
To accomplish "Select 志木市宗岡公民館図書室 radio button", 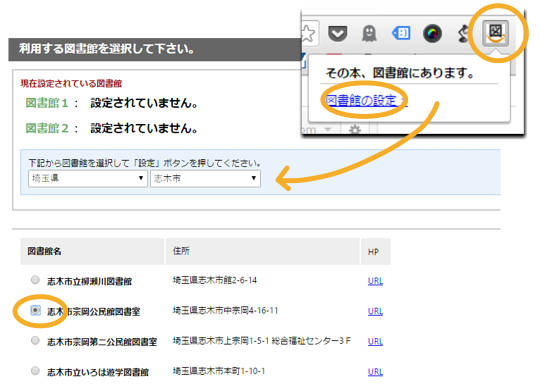I will [35, 310].
